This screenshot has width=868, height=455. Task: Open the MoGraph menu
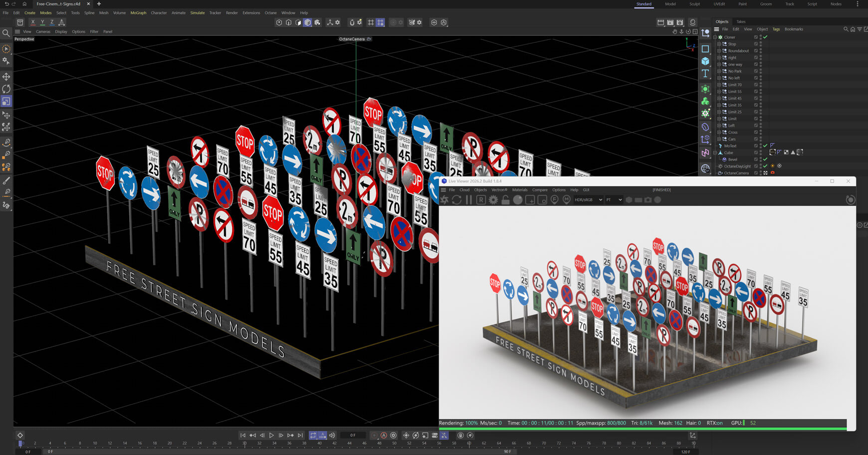pos(138,13)
